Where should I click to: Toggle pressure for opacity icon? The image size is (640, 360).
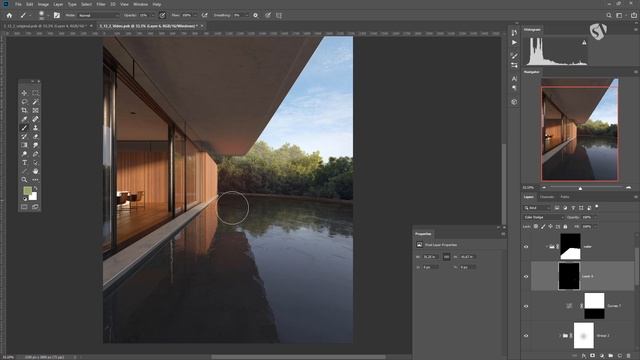162,15
